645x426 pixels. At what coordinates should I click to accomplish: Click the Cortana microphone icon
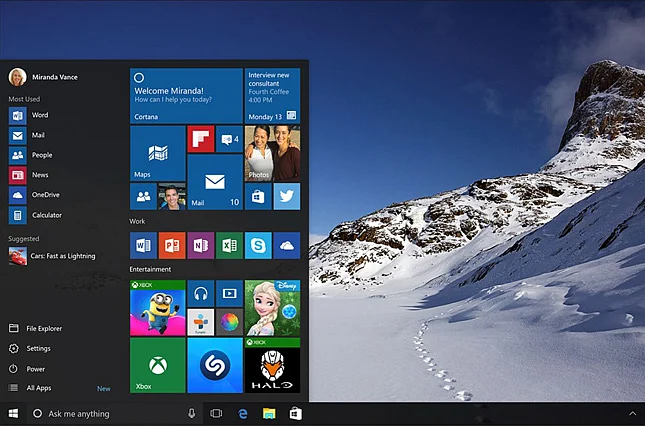click(191, 414)
